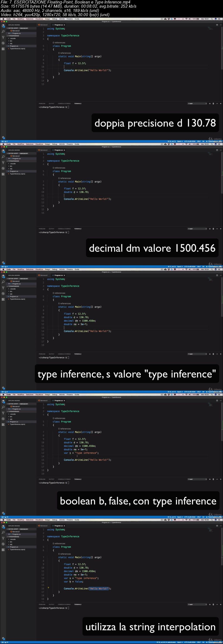Split the editor in the 16:01 frame

click(217, 25)
